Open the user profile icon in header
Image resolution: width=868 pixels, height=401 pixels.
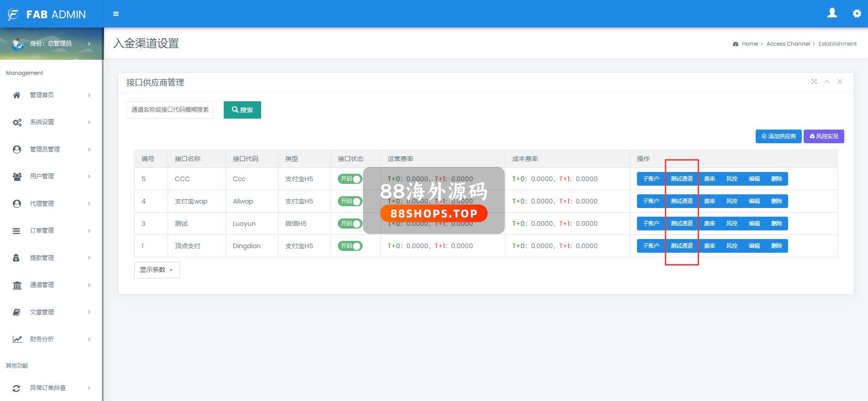[x=832, y=13]
